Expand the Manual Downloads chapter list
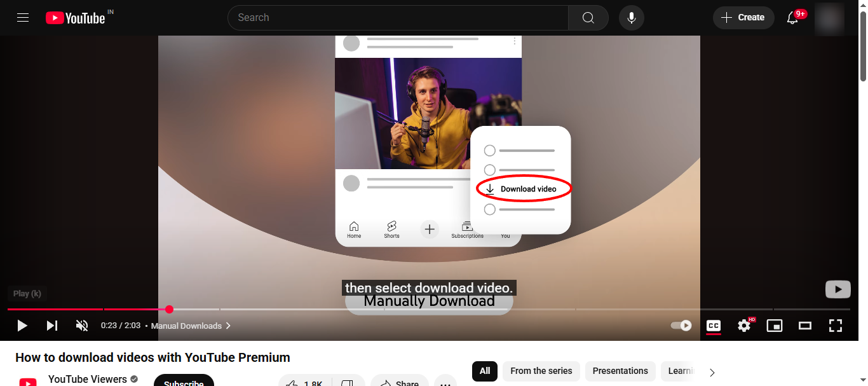The image size is (868, 386). (x=191, y=326)
